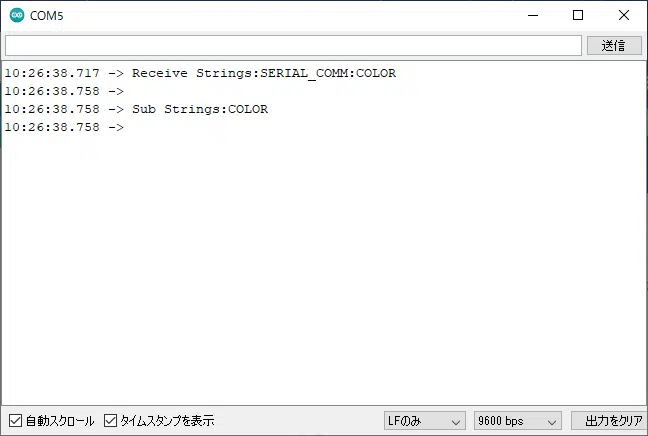Click the last empty timestamp output line
The height and width of the screenshot is (436, 648).
64,127
